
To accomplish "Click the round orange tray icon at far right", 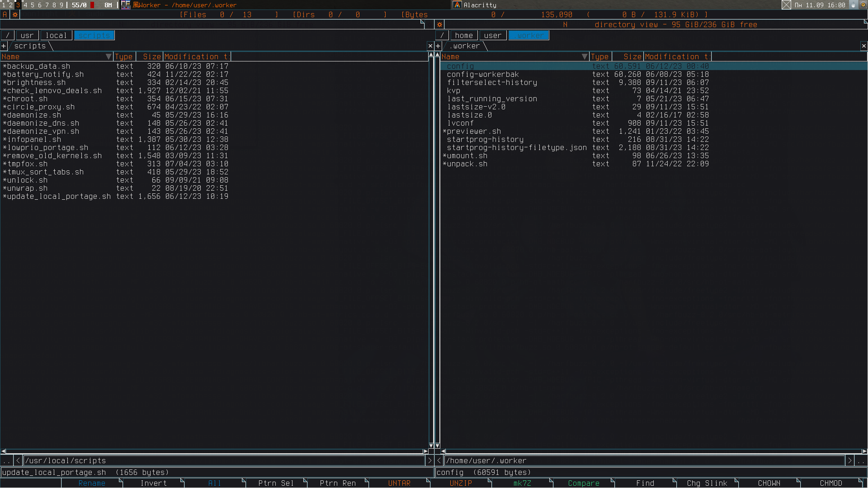I will 863,5.
